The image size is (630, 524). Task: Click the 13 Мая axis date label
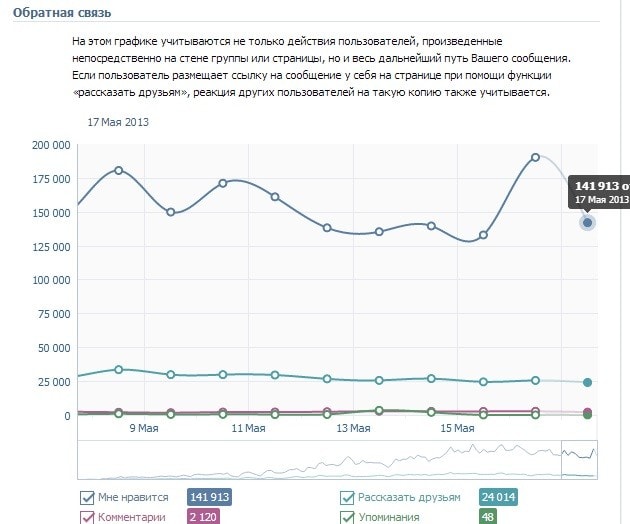point(353,428)
